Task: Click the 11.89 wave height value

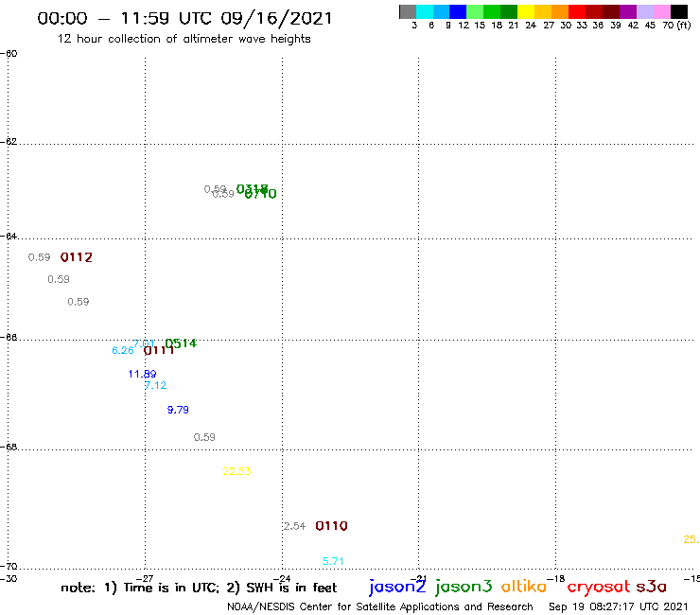Action: [143, 374]
